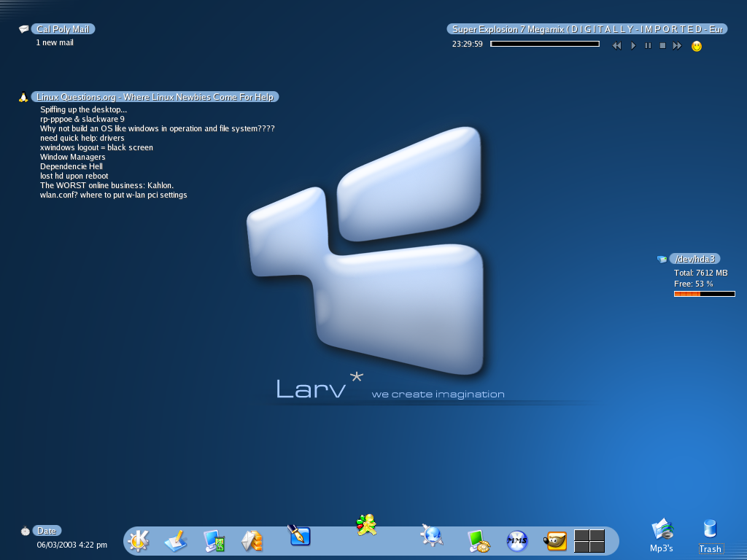Image resolution: width=747 pixels, height=560 pixels.
Task: Click the /dev/hda3 drive icon
Action: [x=662, y=259]
